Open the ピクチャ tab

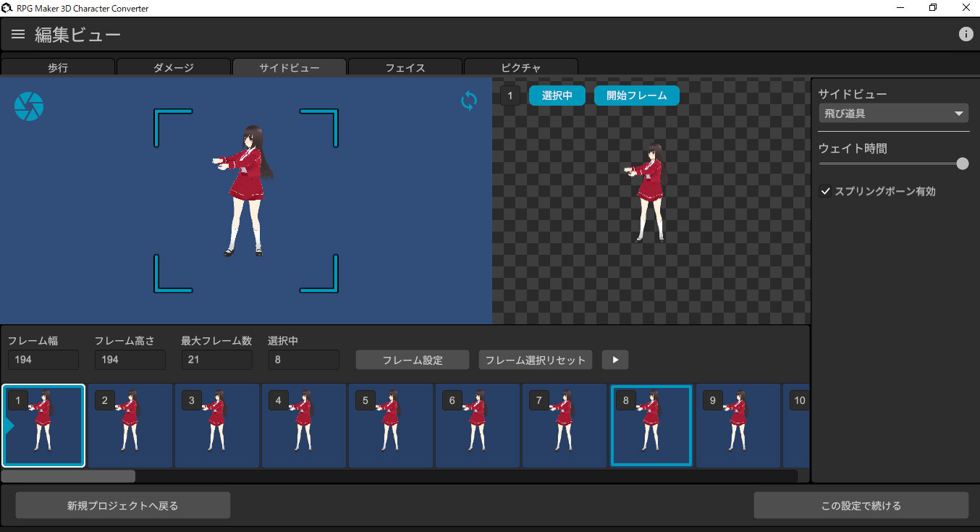[520, 67]
